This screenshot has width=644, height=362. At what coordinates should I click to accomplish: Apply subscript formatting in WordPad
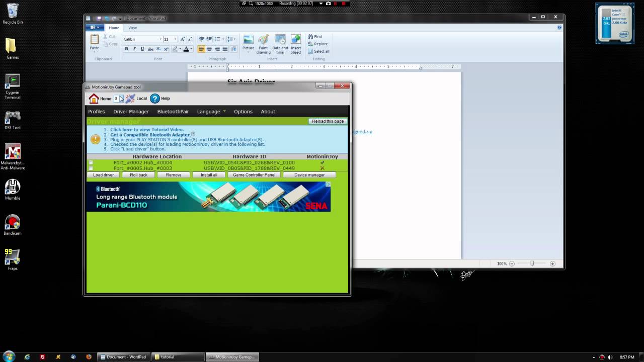coord(158,49)
